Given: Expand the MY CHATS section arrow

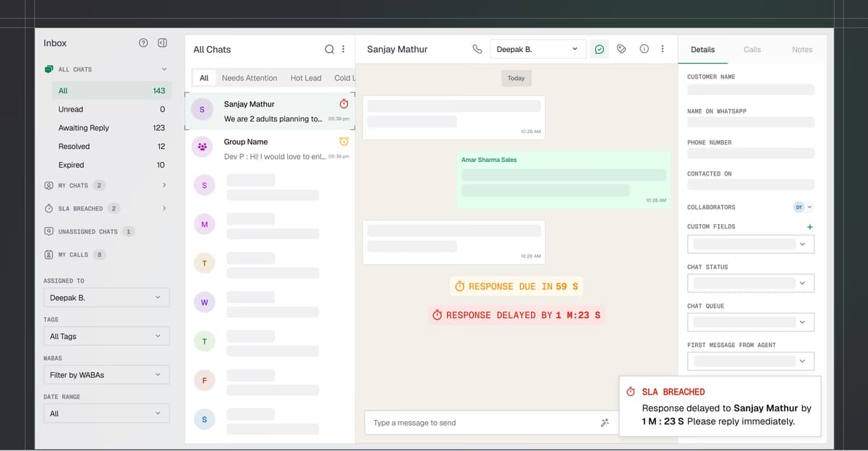Looking at the screenshot, I should point(164,186).
